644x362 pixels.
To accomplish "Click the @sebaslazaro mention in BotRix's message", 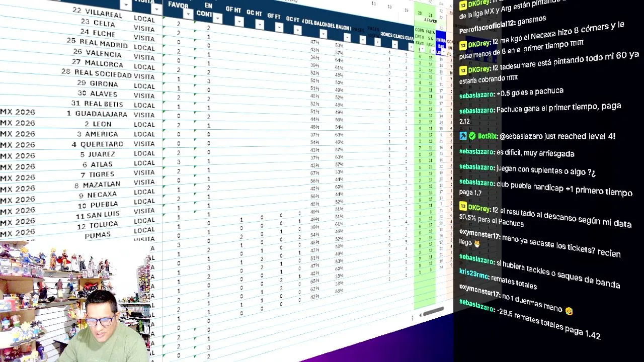I will coord(521,136).
